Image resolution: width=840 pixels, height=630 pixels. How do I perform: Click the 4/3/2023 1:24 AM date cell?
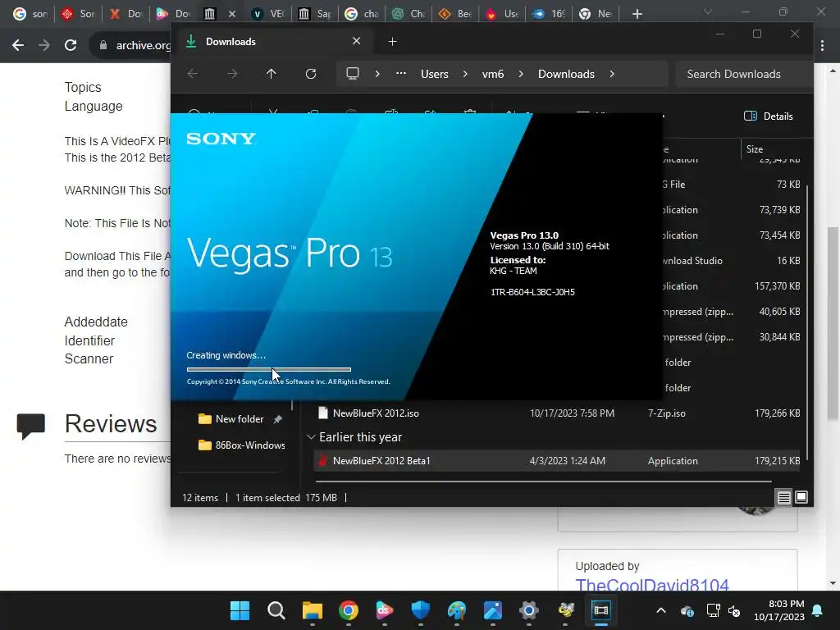(568, 461)
